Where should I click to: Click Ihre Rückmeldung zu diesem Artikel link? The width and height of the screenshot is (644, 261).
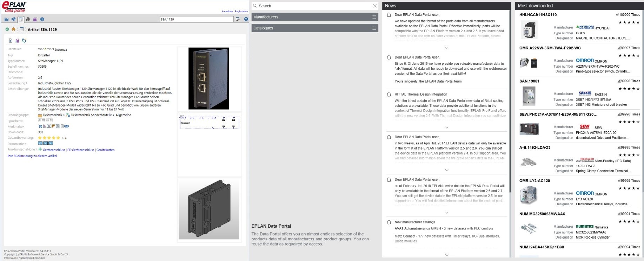point(32,156)
